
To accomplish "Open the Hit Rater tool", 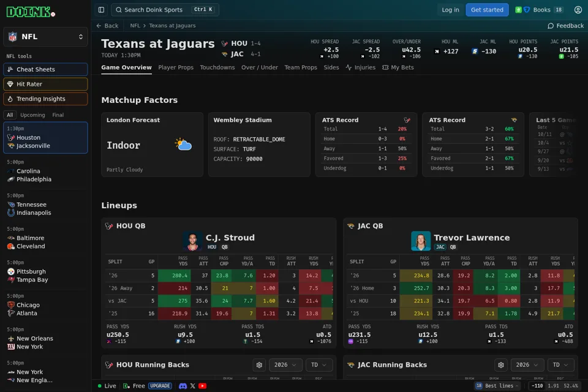I will point(45,84).
